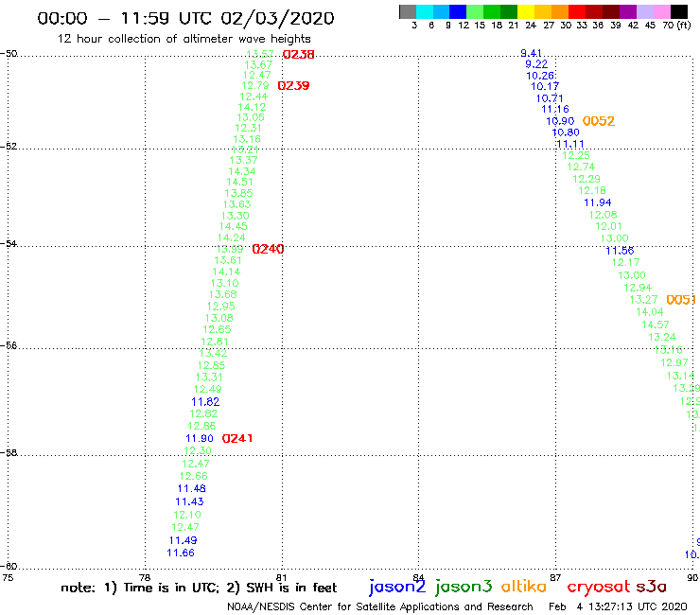
Task: Click the orange time marker 0052
Action: click(x=599, y=121)
